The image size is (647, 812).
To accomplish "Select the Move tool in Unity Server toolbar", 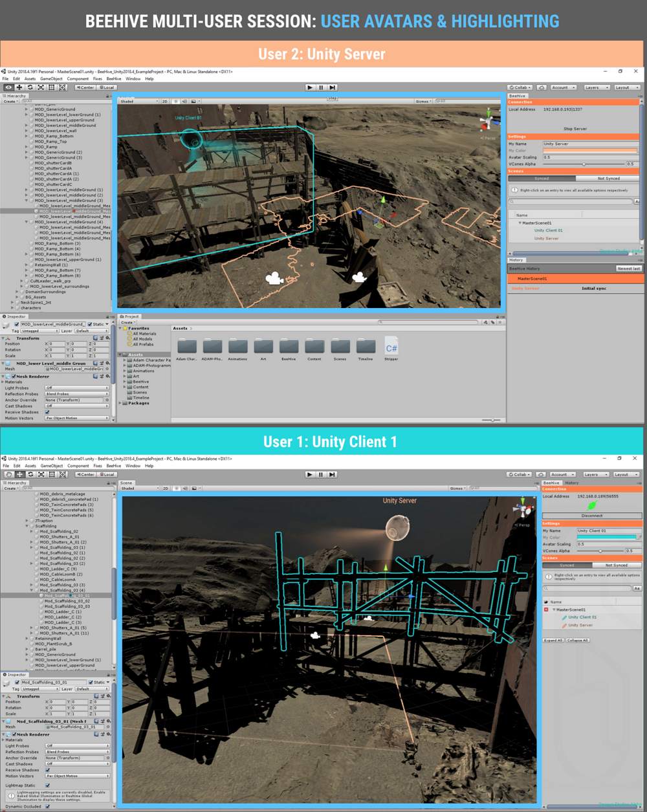I will 19,87.
